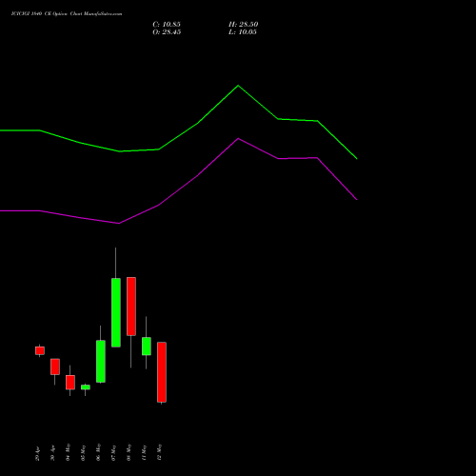
Task: Click the chart title text at top-left
Action: [67, 14]
